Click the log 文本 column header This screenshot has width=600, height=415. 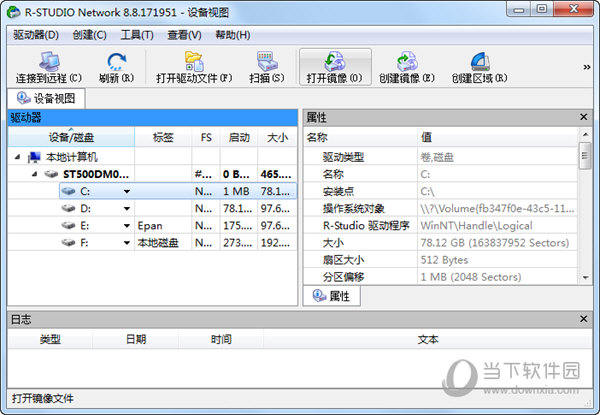point(428,339)
